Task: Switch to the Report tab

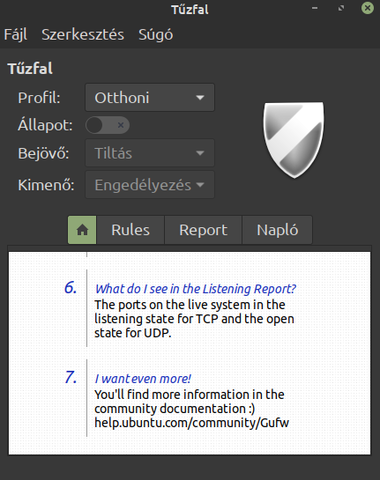Action: [x=203, y=230]
